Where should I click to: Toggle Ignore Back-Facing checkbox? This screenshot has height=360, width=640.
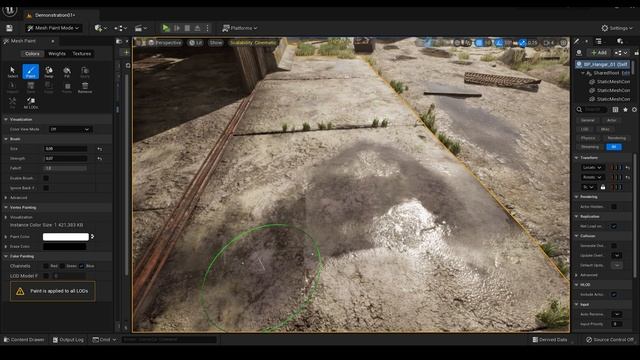tap(46, 188)
